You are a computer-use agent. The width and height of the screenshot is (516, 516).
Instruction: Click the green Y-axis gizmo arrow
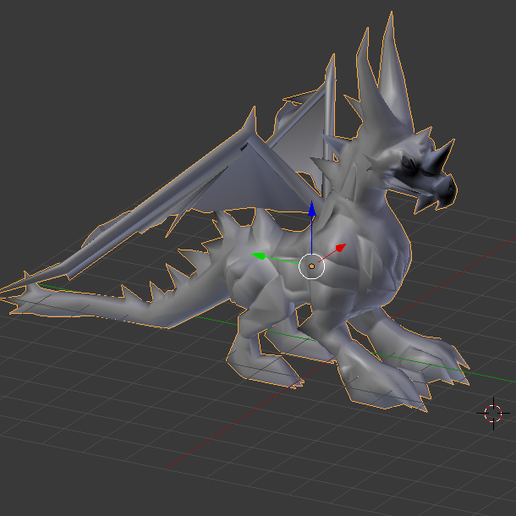coord(258,256)
